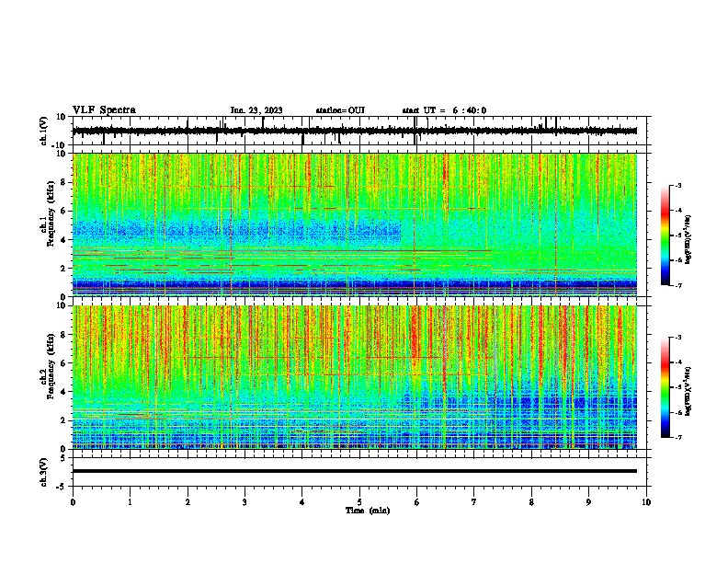Screen dimensions: 728x563
Task: Click the "ch.3(V)" axis label
Action: (44, 472)
